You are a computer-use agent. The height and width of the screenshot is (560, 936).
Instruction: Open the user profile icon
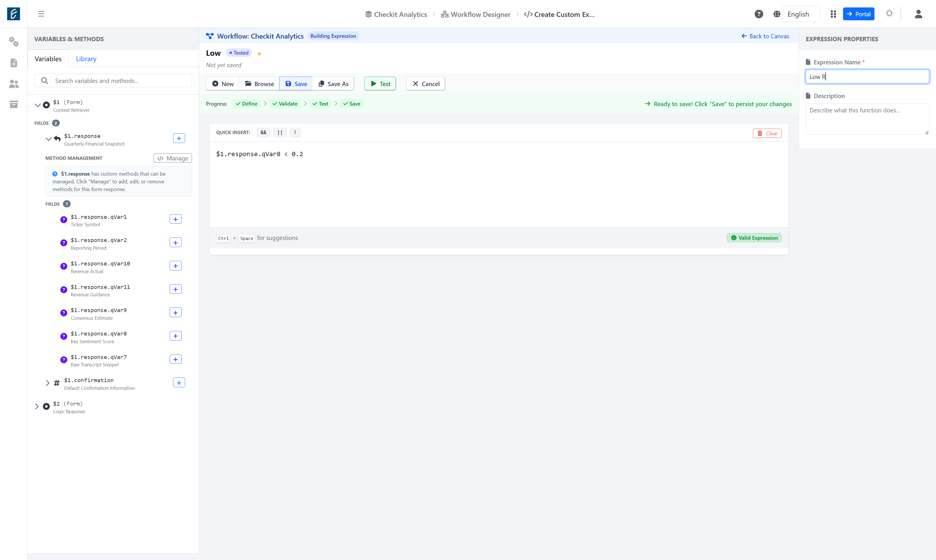pyautogui.click(x=918, y=14)
